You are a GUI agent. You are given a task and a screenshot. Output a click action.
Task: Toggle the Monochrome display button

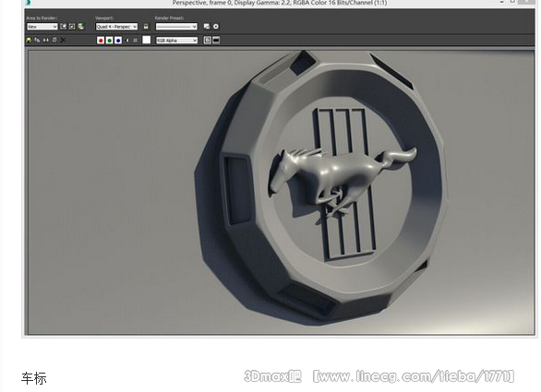135,41
